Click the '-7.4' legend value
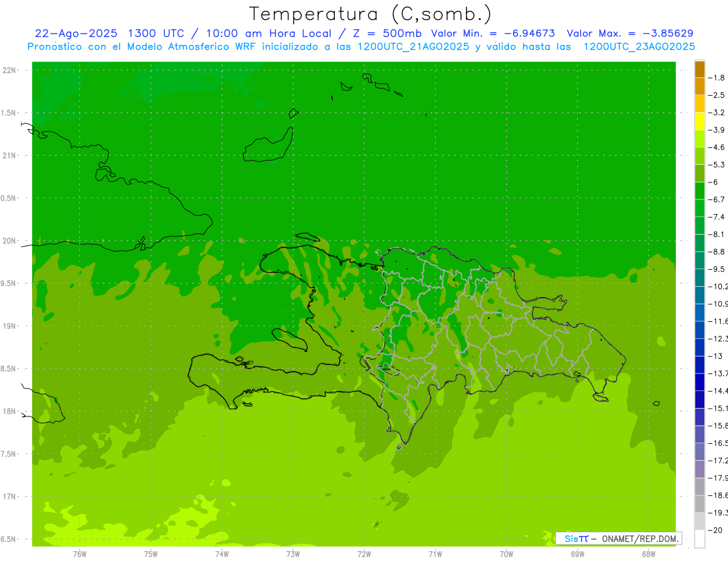728x562 pixels. click(x=717, y=217)
